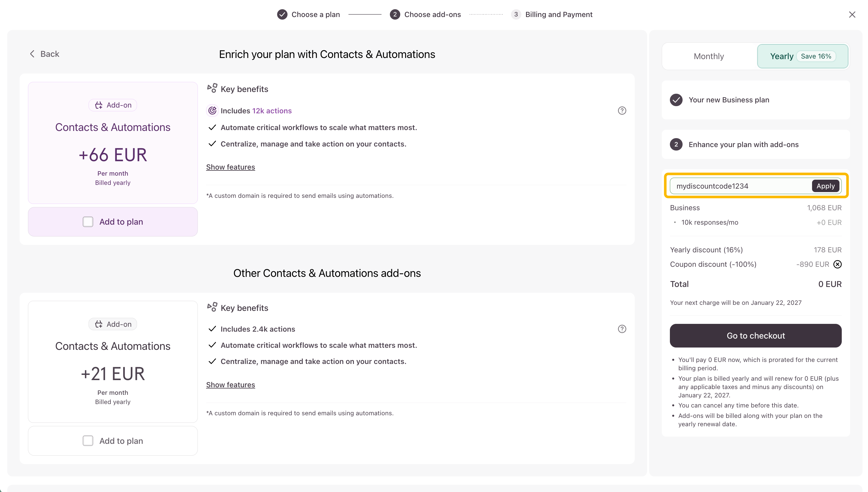Viewport: 868px width, 492px height.
Task: Check Add to plan for 21 EUR add-on
Action: pyautogui.click(x=88, y=441)
